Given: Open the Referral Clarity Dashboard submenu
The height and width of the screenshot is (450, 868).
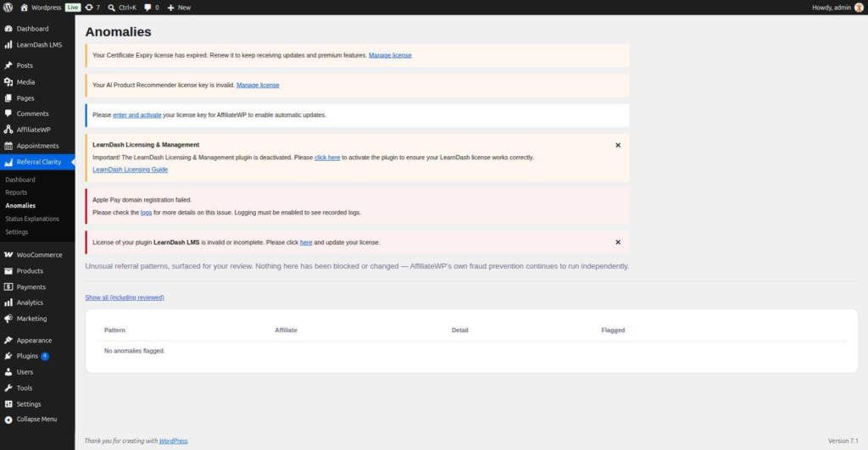Looking at the screenshot, I should point(20,180).
